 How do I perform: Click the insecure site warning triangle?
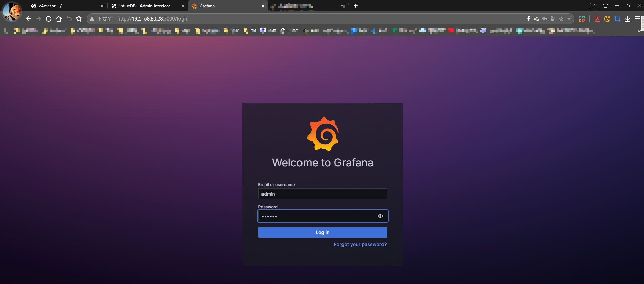pyautogui.click(x=92, y=19)
